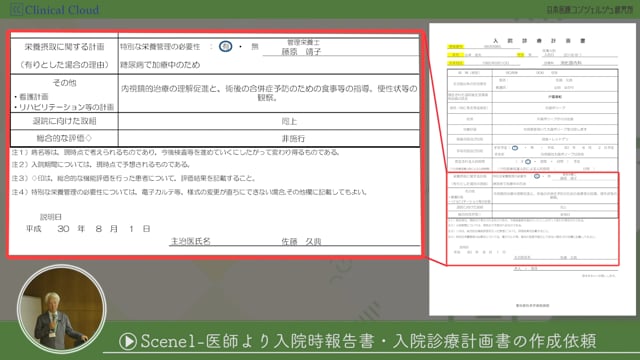Click the play icon before Scene1 title
640x360 pixels.
click(x=128, y=341)
